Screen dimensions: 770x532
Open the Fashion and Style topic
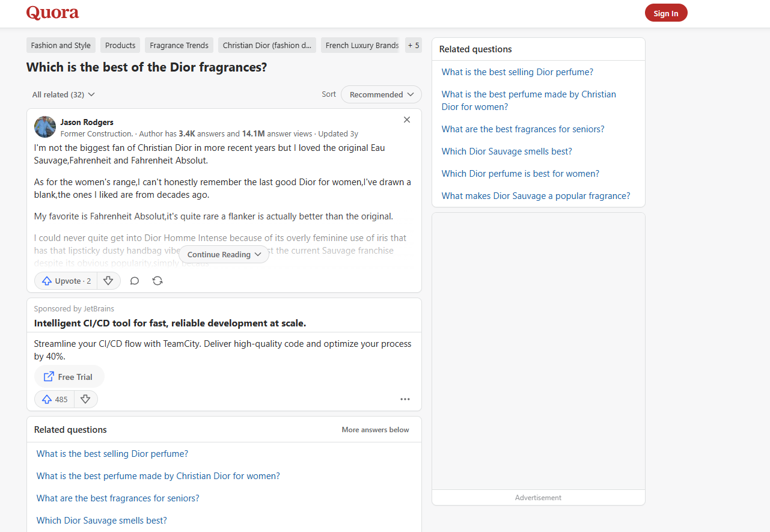61,45
